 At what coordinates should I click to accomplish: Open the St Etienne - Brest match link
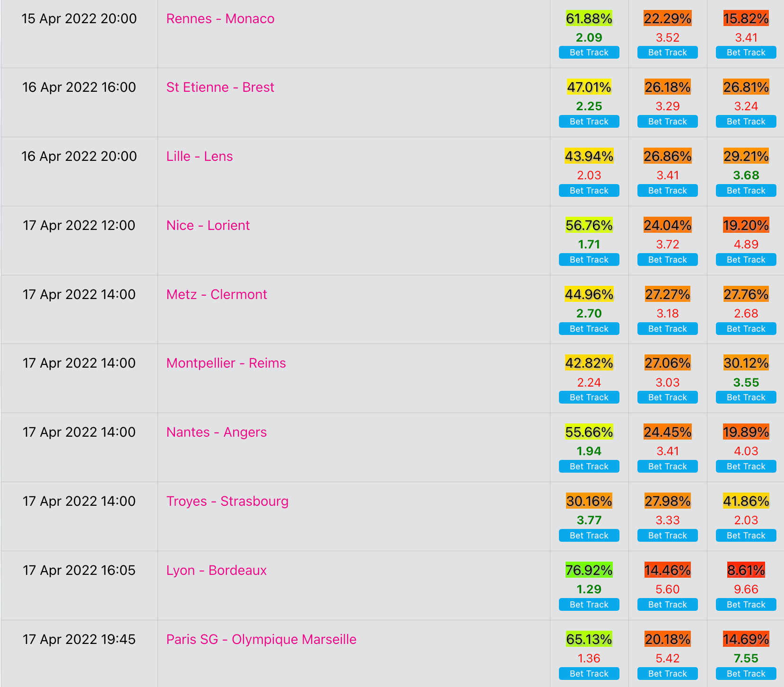tap(220, 88)
